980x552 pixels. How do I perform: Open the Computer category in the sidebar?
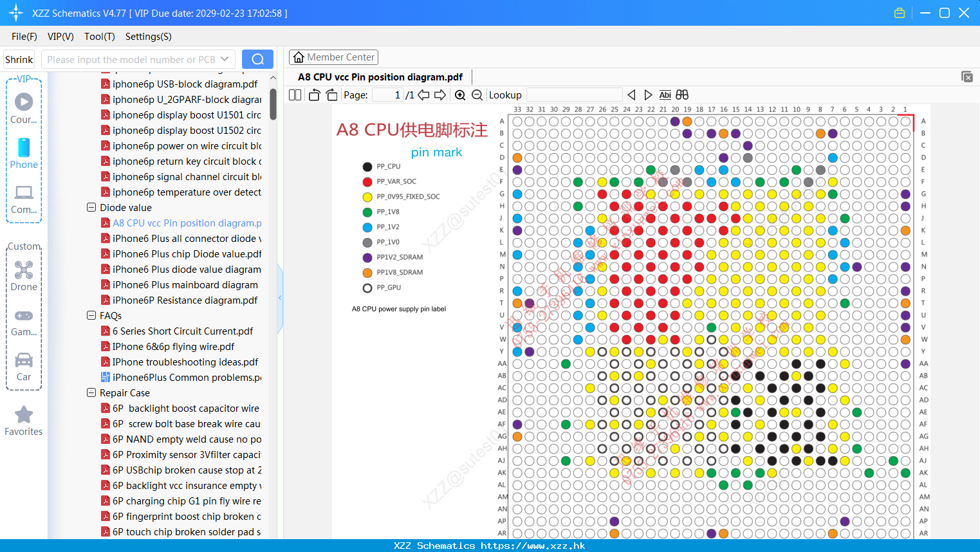pos(24,199)
